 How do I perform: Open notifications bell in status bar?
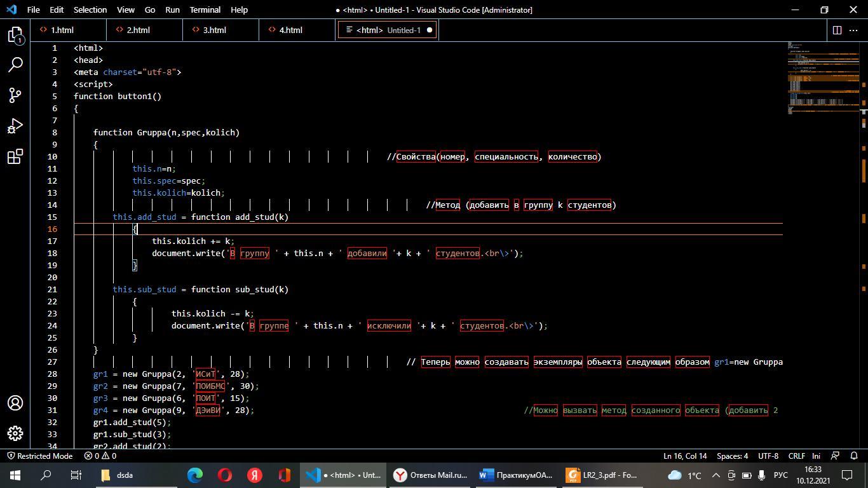[853, 456]
